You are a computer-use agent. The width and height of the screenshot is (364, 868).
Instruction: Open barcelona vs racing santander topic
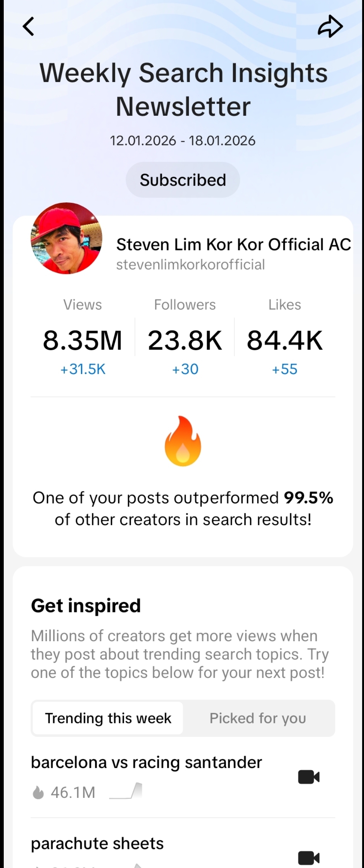[146, 763]
